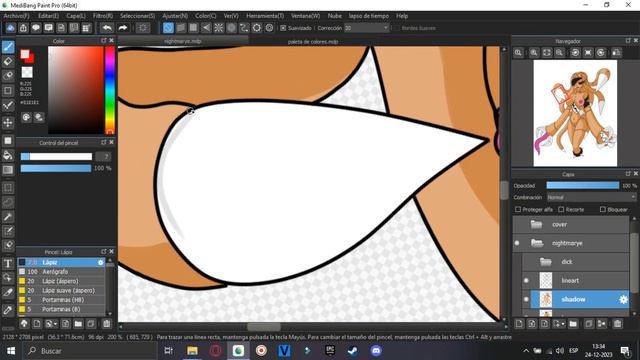The height and width of the screenshot is (360, 640).
Task: Click the layer Opacidad slider
Action: [x=582, y=185]
